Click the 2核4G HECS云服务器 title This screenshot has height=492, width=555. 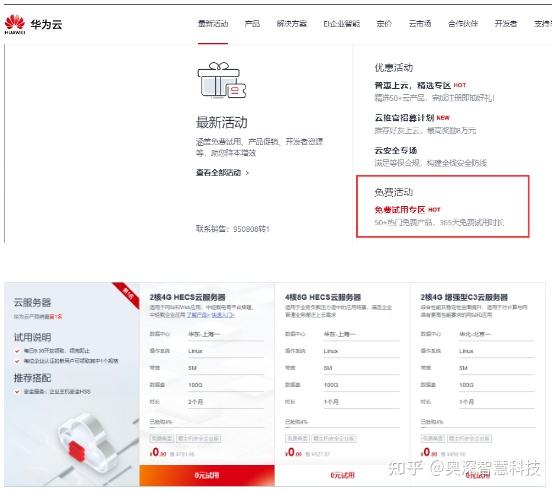pyautogui.click(x=187, y=297)
